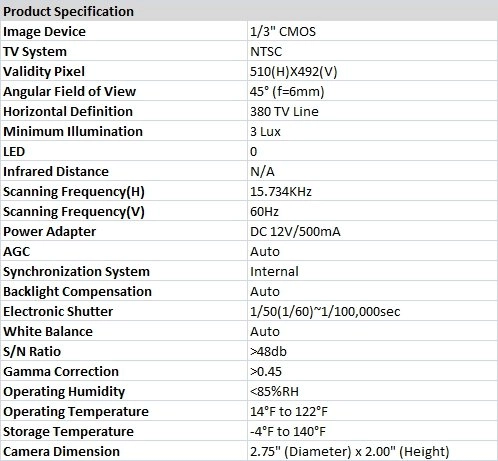This screenshot has height=461, width=498.
Task: Click the 15.734KHz scanning frequency value
Action: (x=281, y=192)
